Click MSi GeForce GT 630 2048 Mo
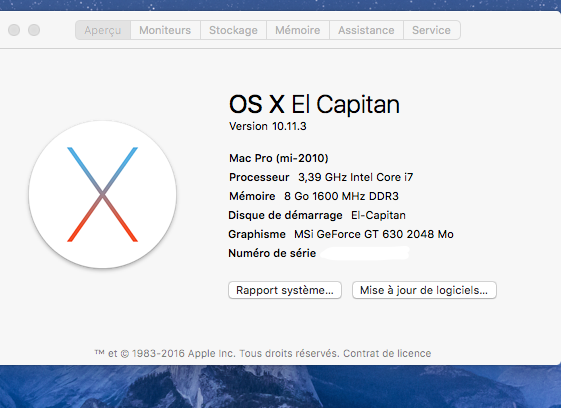Screen dimensions: 561x408 [374, 234]
